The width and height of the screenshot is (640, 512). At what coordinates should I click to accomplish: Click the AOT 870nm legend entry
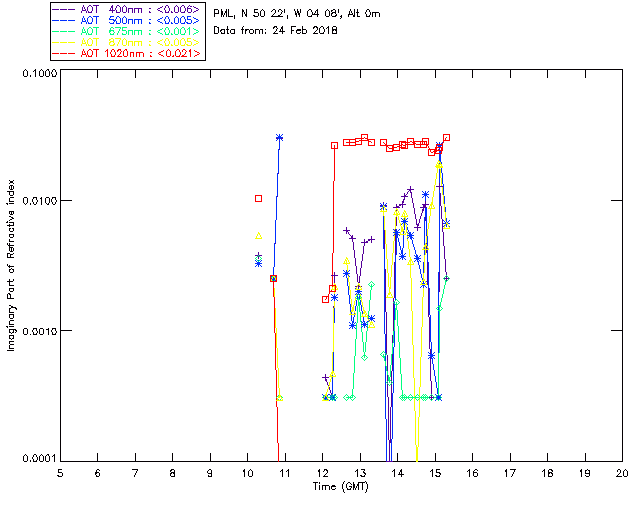click(127, 42)
